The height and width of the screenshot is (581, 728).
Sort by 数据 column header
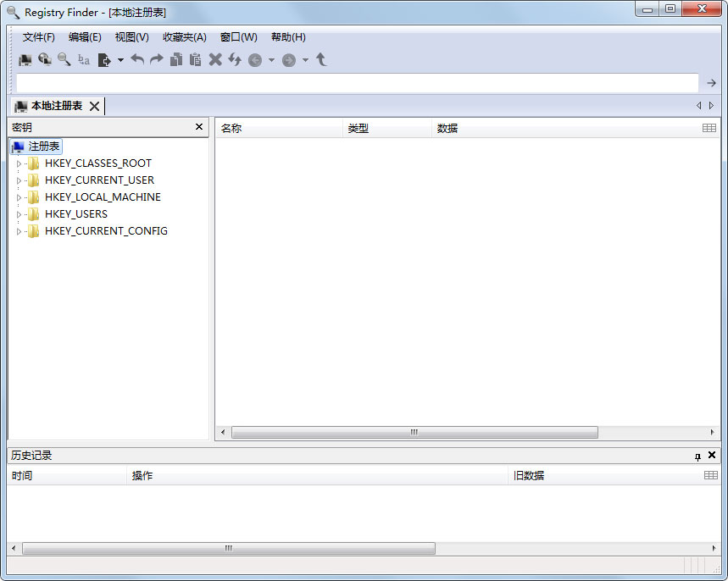(x=564, y=128)
